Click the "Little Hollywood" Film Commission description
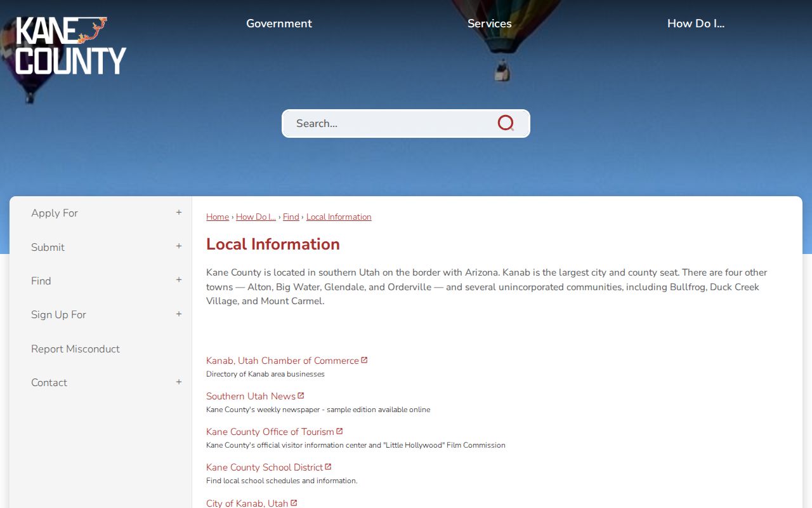The image size is (812, 508). point(356,445)
